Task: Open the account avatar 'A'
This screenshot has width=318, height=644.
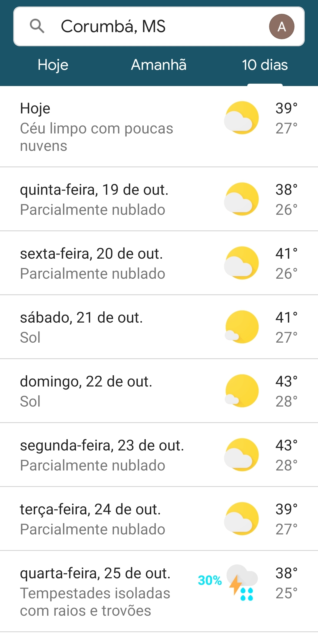Action: tap(281, 27)
